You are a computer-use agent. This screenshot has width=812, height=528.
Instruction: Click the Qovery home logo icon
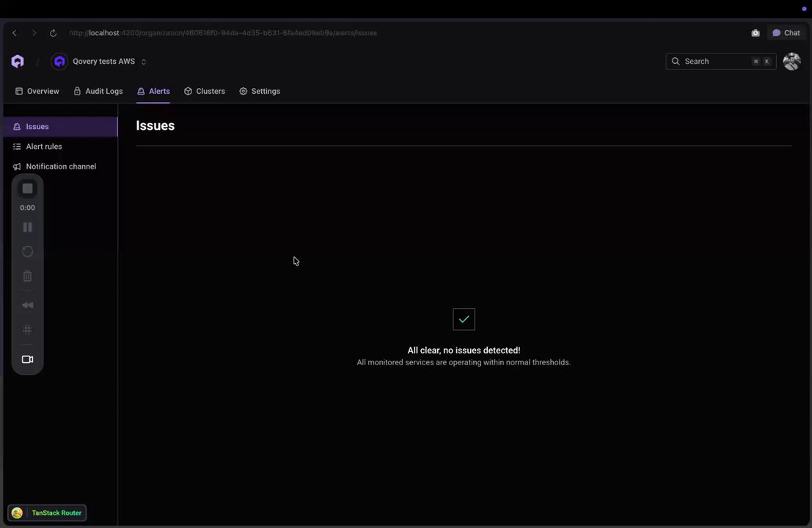click(18, 61)
